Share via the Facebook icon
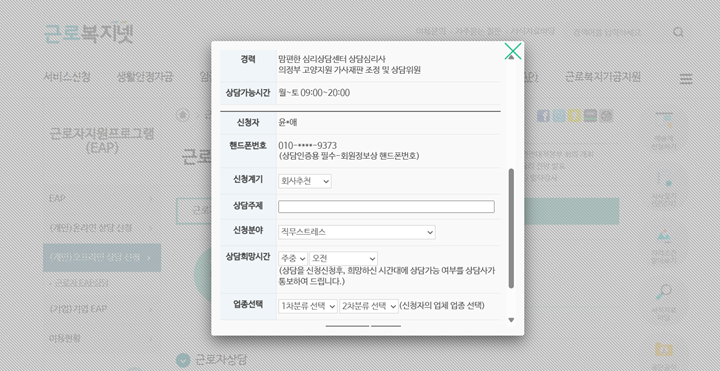 click(x=544, y=116)
